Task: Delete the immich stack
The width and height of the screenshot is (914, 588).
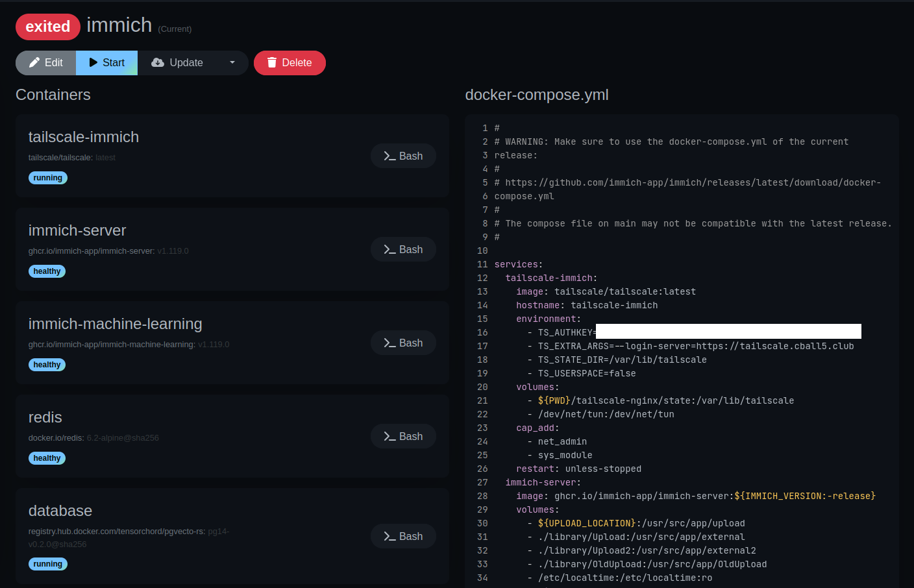Action: pos(290,63)
